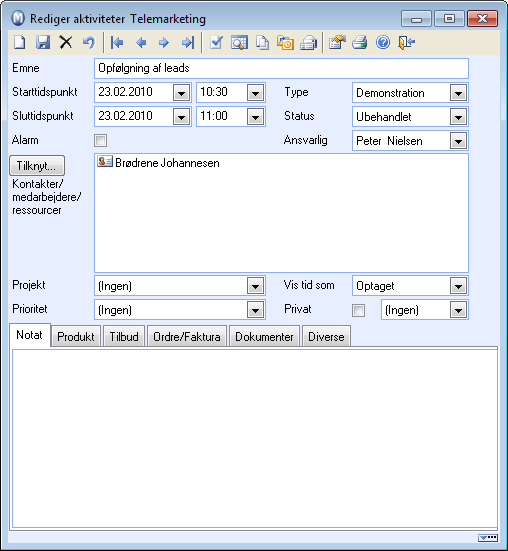Open the Status dropdown showing Ubehandlet
Screen dimensions: 508x551
458,117
